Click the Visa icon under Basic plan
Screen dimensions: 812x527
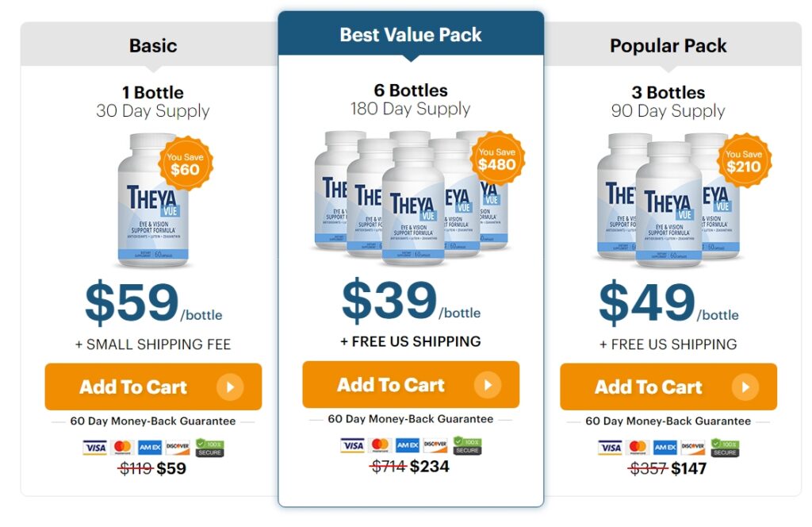[95, 448]
